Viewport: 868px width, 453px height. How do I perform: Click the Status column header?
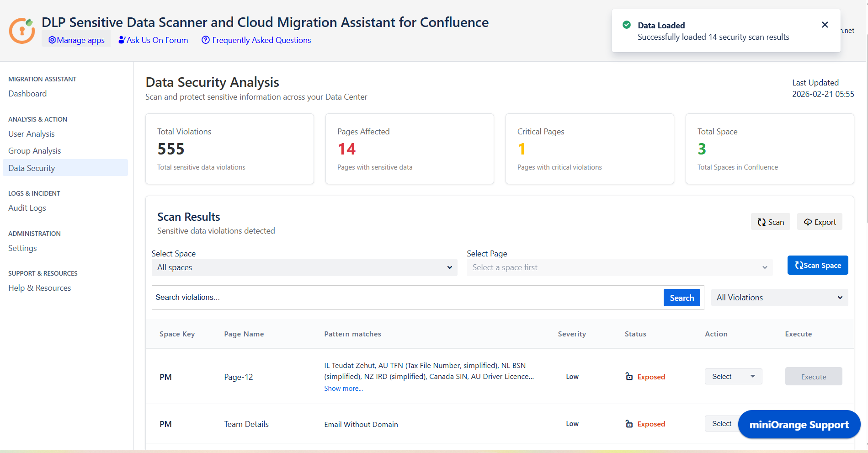pos(635,334)
